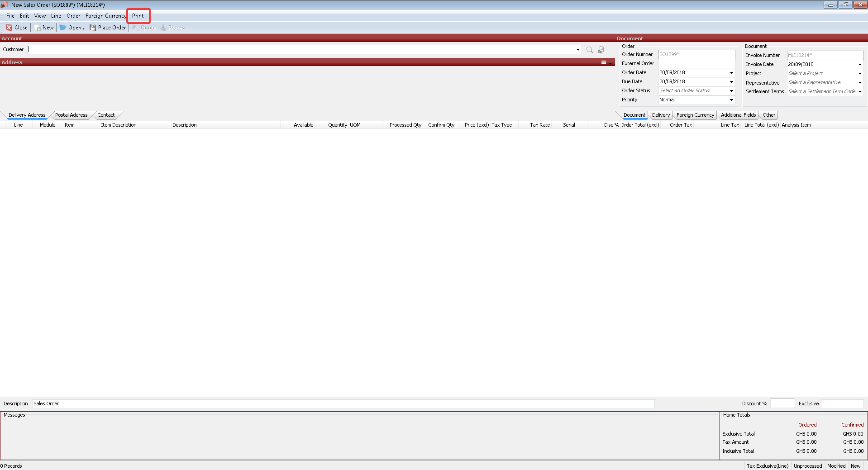Viewport: 868px width, 470px height.
Task: Click the Open folder icon
Action: click(63, 28)
